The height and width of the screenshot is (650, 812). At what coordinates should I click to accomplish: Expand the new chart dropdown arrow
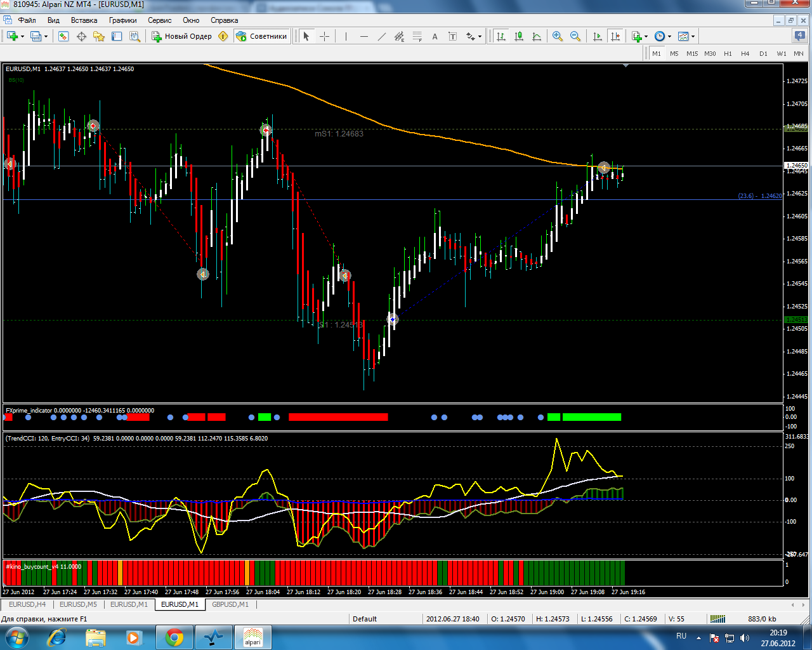23,37
